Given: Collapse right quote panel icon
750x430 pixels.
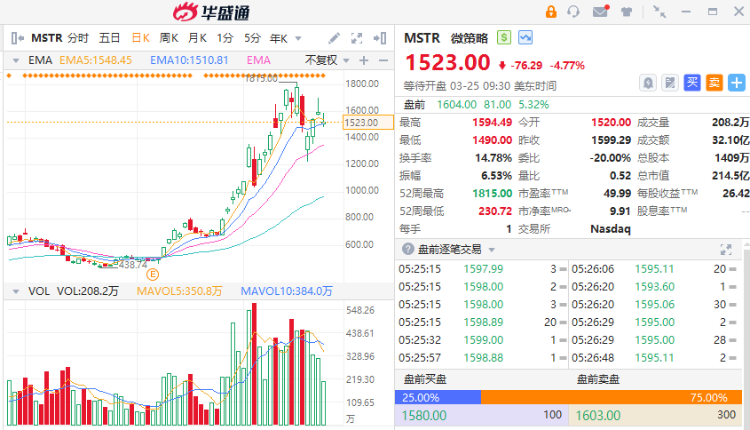Looking at the screenshot, I should [380, 38].
